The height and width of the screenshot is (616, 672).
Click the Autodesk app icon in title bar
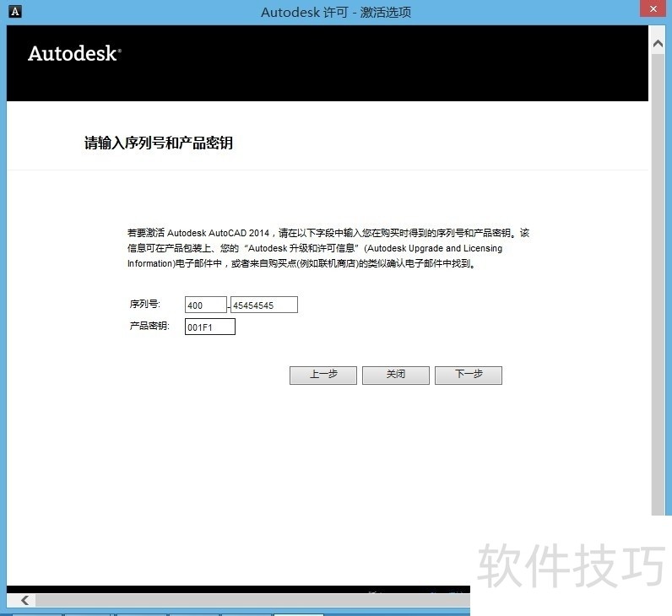tap(15, 12)
